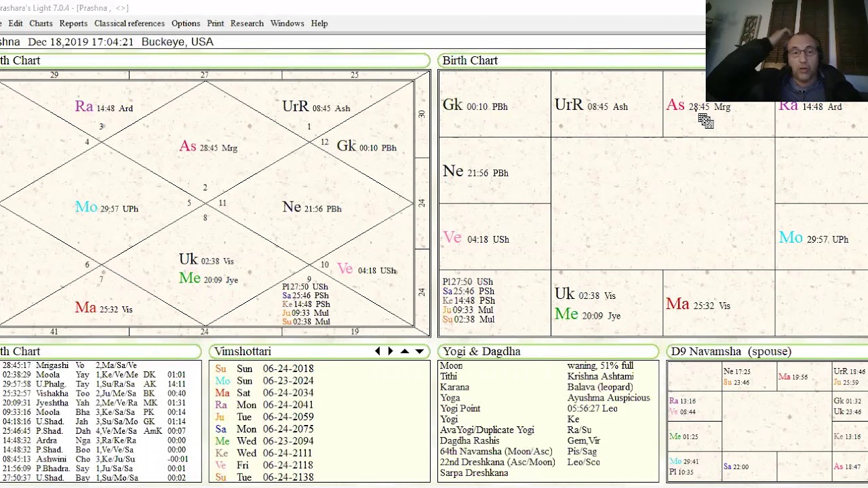Click the Su dasha row dated 06-24-2138
The height and width of the screenshot is (488, 868).
[264, 478]
